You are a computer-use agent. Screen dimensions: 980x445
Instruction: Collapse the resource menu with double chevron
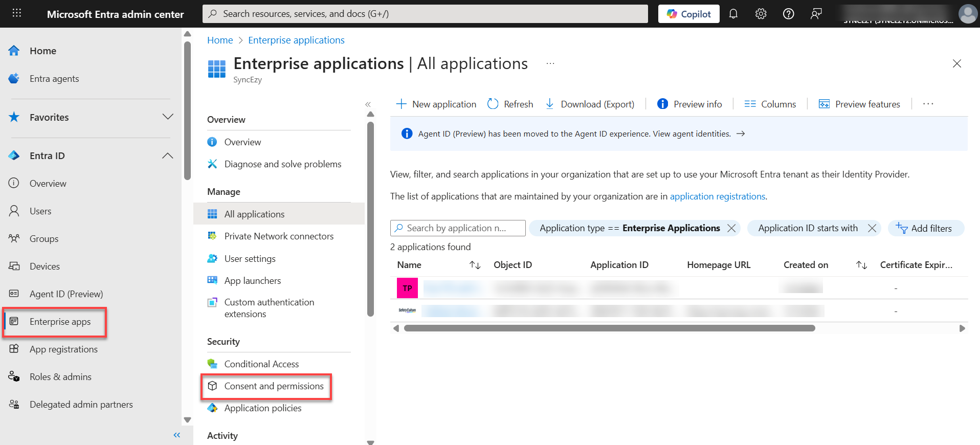pyautogui.click(x=368, y=104)
